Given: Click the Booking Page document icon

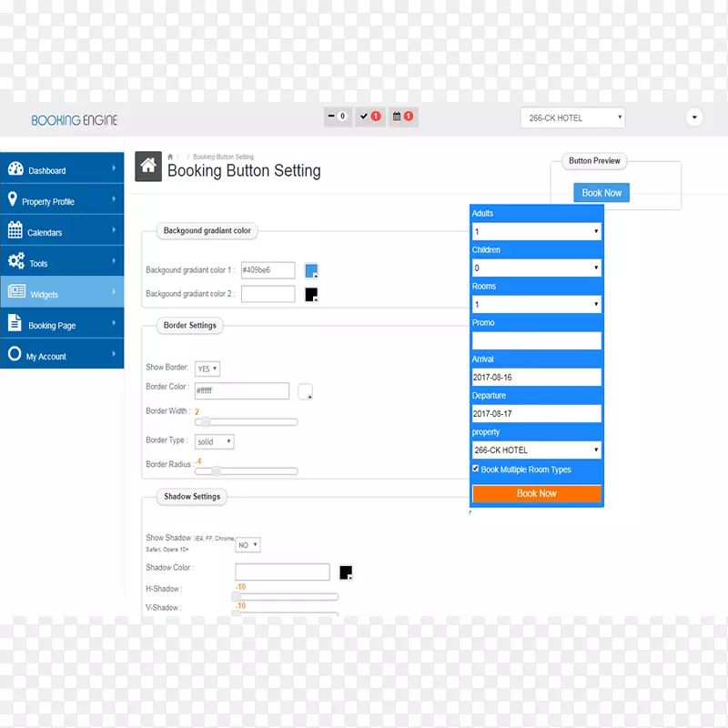Looking at the screenshot, I should tap(15, 323).
